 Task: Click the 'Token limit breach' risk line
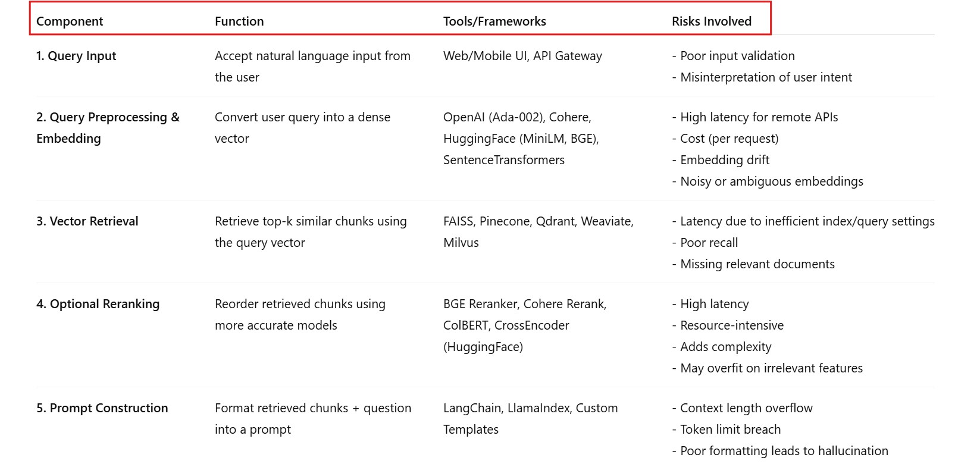tap(730, 430)
